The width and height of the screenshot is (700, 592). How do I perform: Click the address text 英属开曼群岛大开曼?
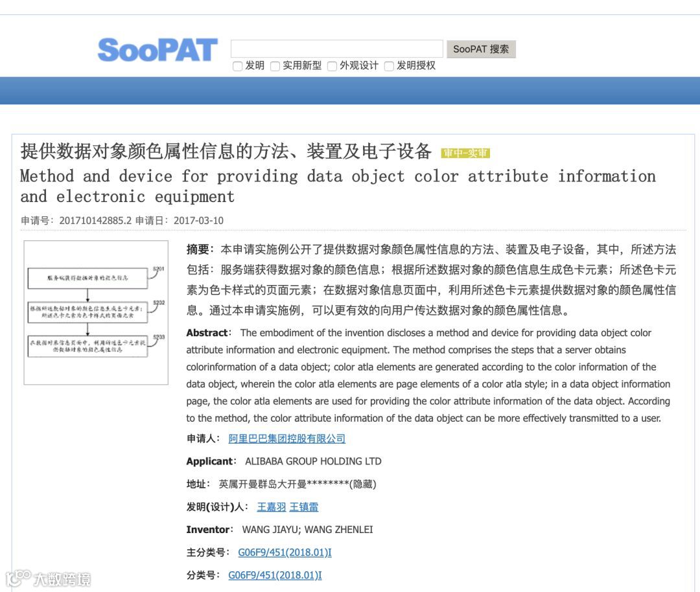coord(262,484)
